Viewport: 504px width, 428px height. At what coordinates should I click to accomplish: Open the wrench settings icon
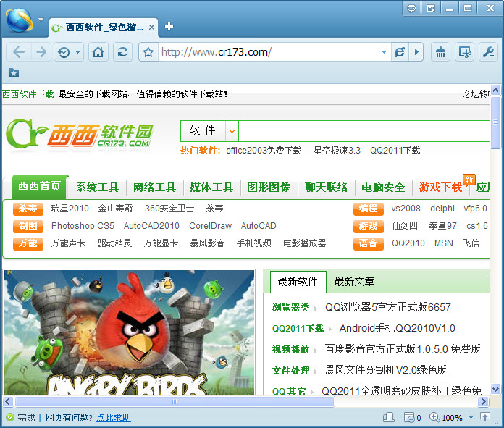tap(489, 51)
